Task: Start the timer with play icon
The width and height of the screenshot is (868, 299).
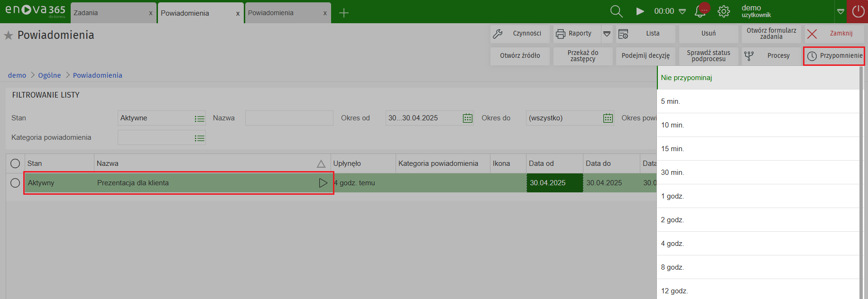Action: pyautogui.click(x=640, y=11)
